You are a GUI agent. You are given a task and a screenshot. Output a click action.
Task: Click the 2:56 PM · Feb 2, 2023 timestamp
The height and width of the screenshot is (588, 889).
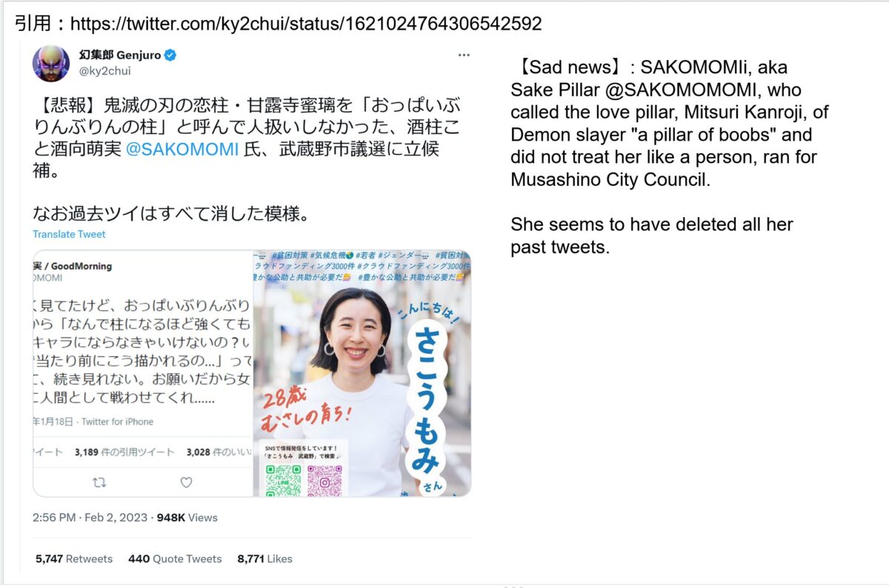pos(91,518)
